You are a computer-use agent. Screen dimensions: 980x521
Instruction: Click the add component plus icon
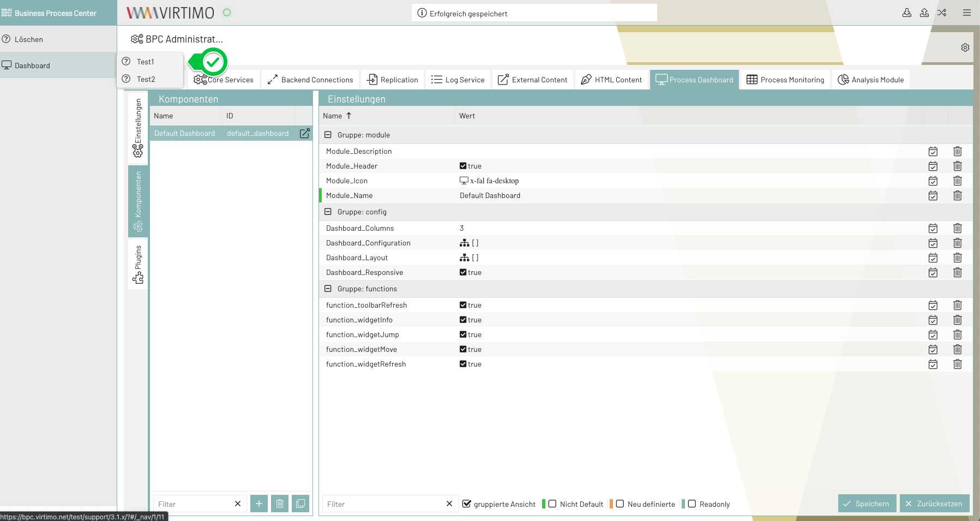tap(259, 504)
